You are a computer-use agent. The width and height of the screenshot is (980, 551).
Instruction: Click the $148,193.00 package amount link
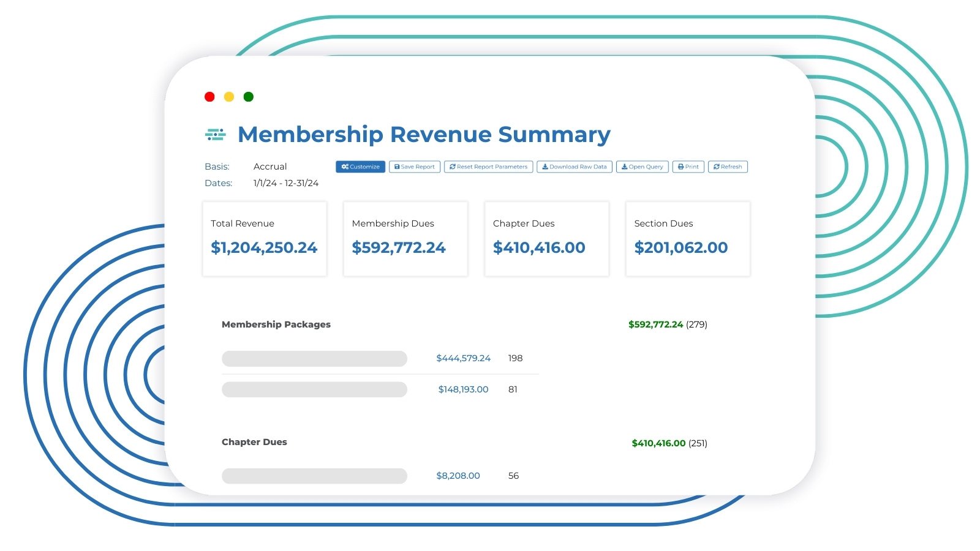tap(463, 389)
